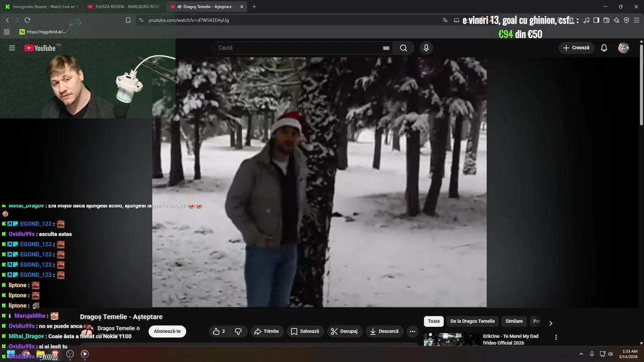Activate voice search microphone
Viewport: 644px width, 362px height.
426,48
